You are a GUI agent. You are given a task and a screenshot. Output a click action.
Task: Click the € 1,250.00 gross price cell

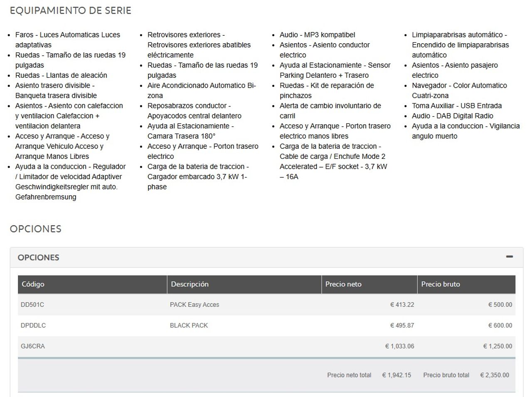pyautogui.click(x=498, y=346)
